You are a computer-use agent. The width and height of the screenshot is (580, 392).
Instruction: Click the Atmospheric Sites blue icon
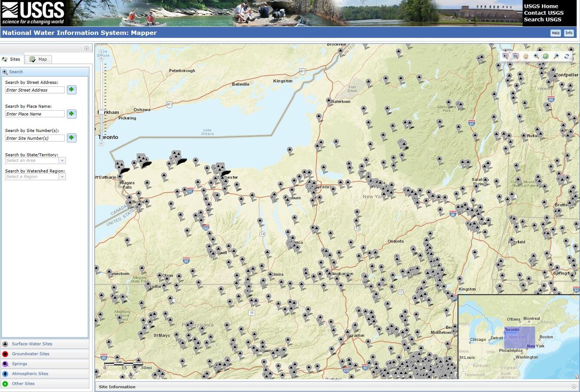(5, 374)
